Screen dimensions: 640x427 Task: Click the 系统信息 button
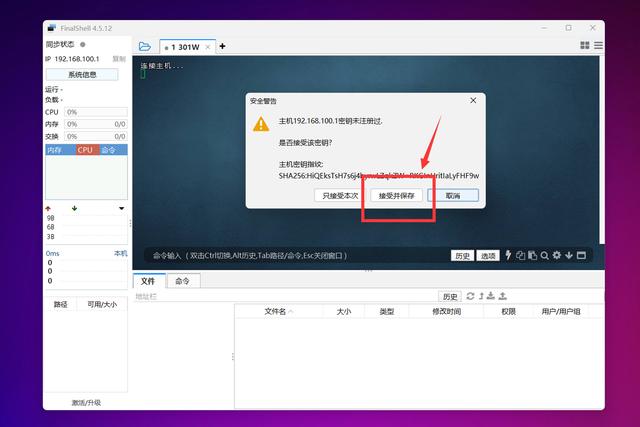click(x=82, y=75)
